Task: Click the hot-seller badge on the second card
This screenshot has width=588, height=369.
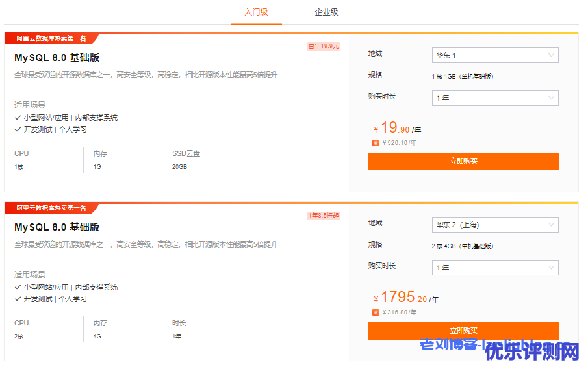Action: click(51, 209)
